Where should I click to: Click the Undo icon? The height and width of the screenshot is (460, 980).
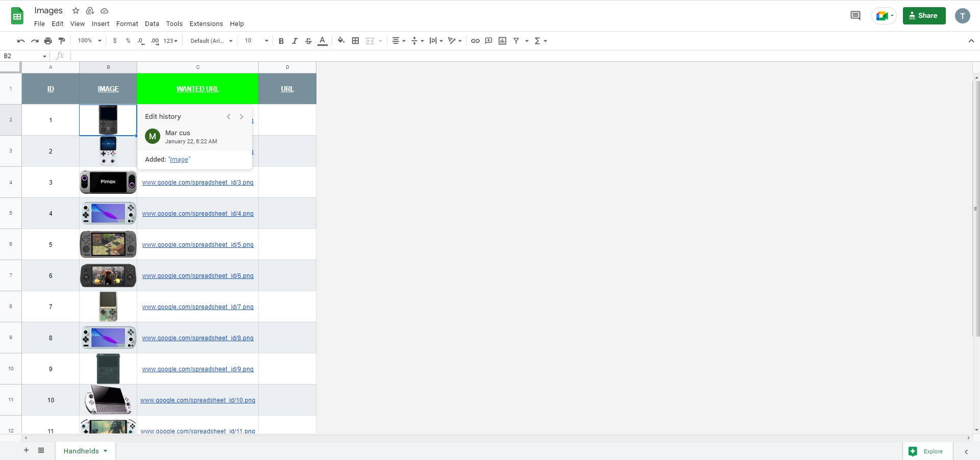[x=20, y=41]
